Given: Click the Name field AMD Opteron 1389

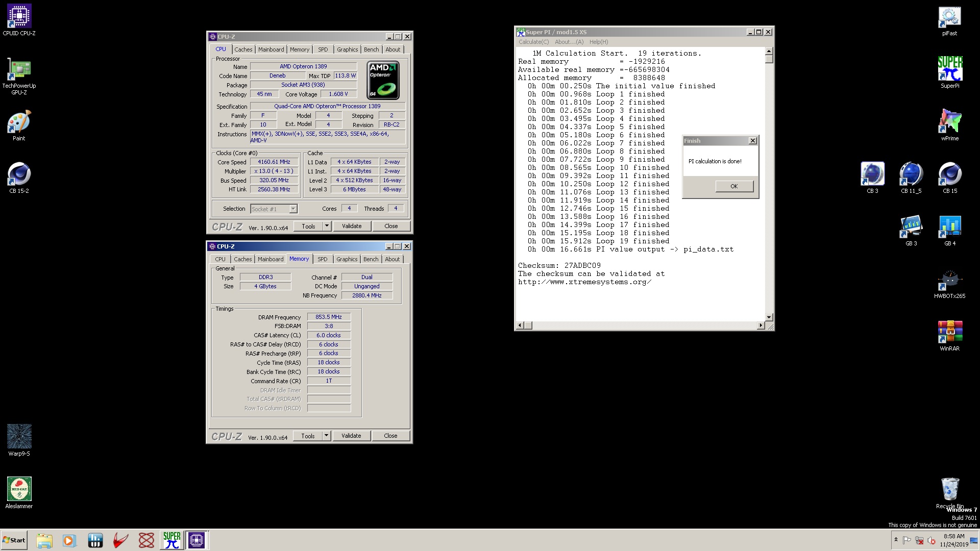Looking at the screenshot, I should tap(303, 66).
